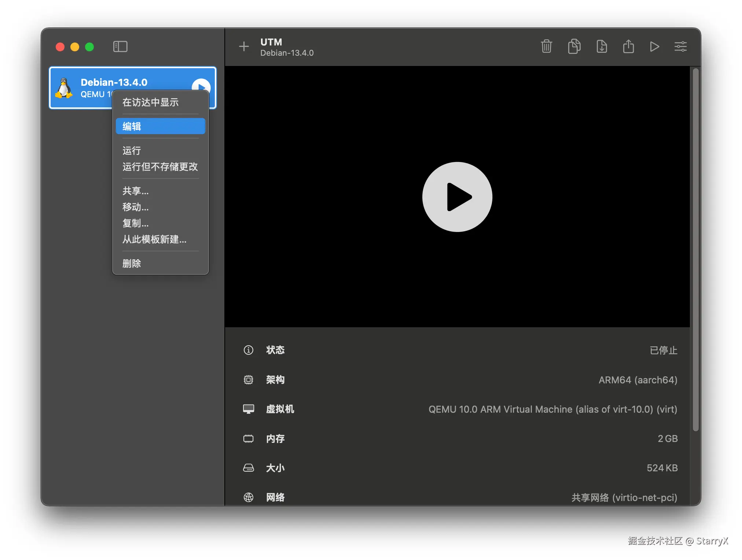Click the vertical scrollbar in details pane

point(695,249)
